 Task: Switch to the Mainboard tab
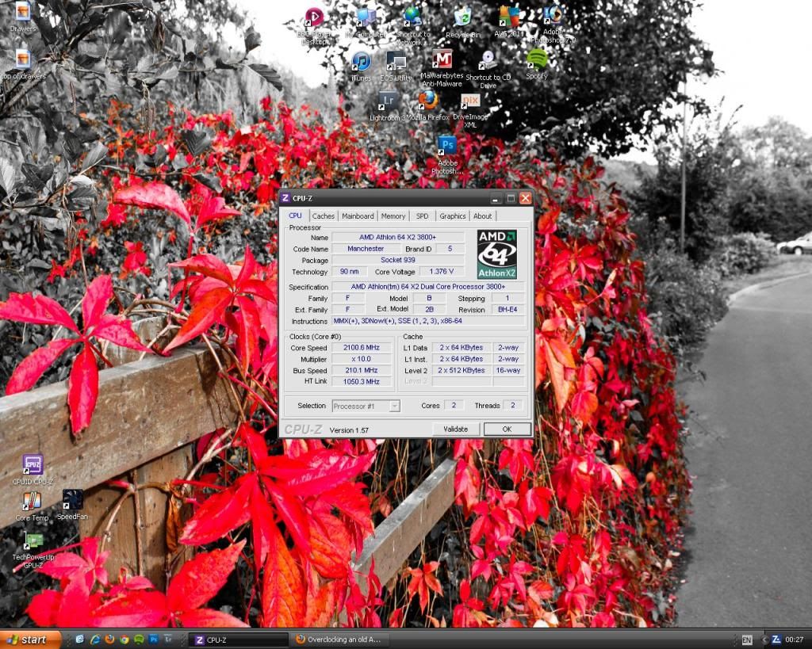point(358,216)
